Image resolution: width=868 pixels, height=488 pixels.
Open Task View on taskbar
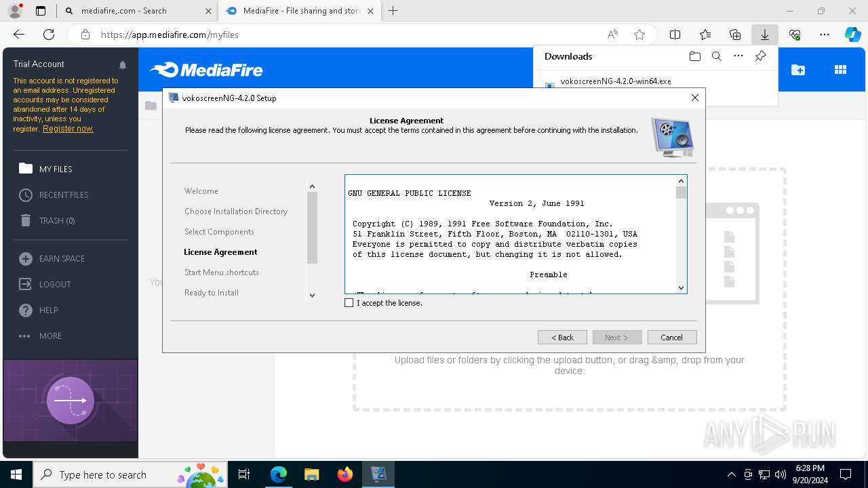(244, 474)
